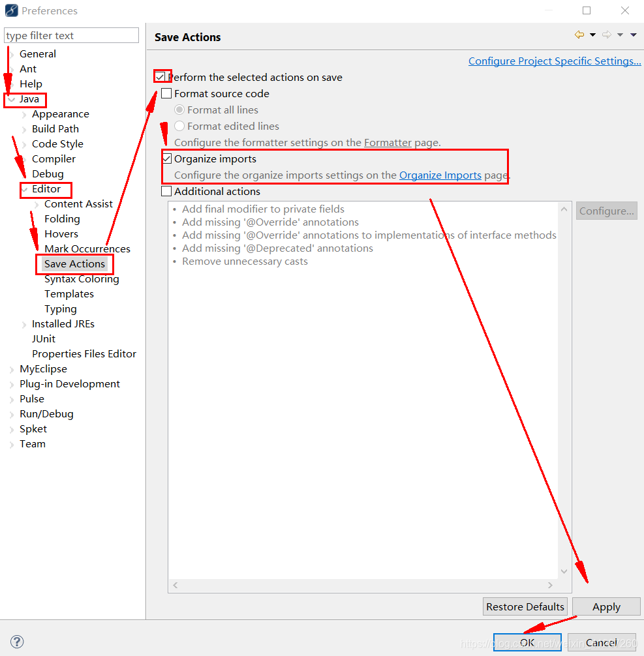Expand the Installed JREs node arrow

tap(24, 325)
